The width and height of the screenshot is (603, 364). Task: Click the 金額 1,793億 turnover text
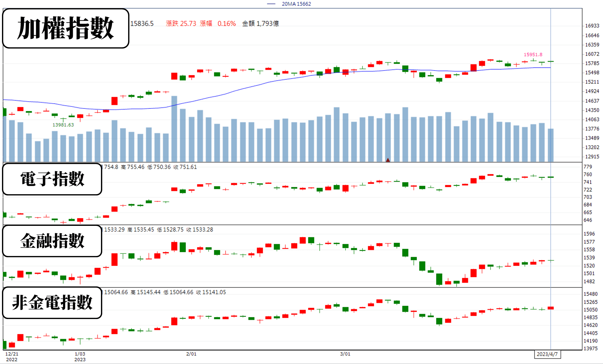tap(260, 24)
